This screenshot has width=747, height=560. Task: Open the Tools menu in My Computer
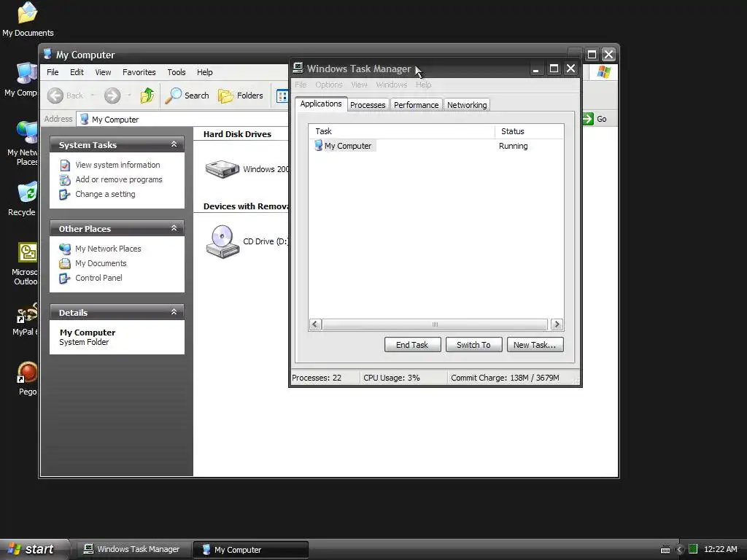point(177,72)
